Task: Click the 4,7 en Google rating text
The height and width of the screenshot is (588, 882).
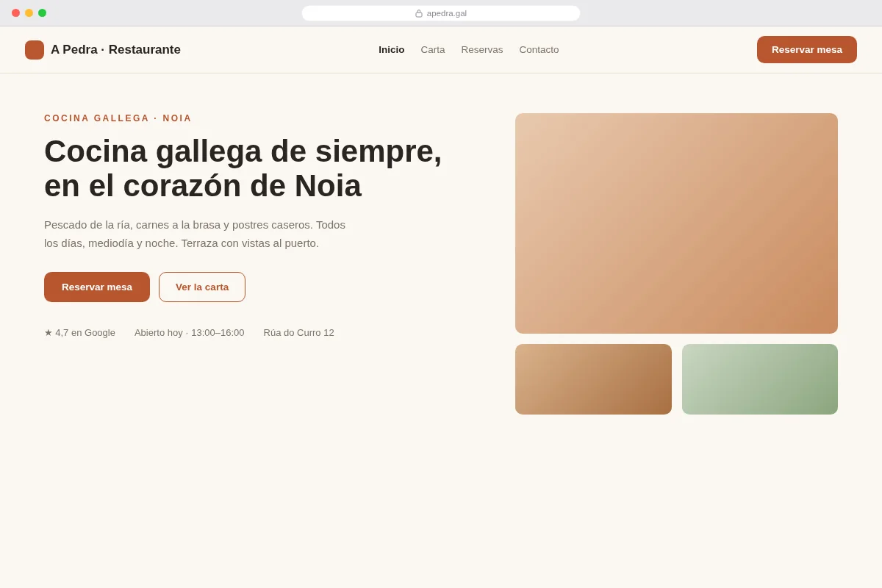Action: (x=79, y=333)
